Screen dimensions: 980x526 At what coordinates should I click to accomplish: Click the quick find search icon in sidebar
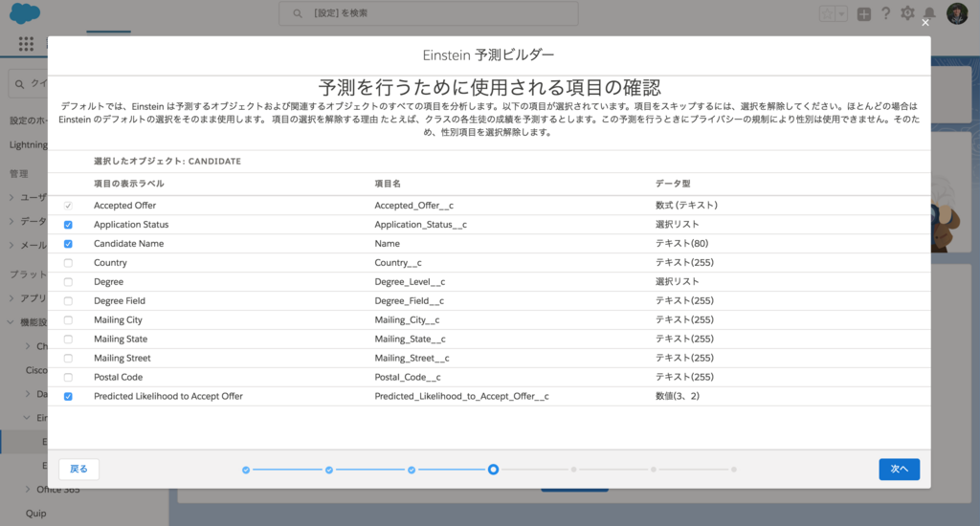tap(19, 84)
